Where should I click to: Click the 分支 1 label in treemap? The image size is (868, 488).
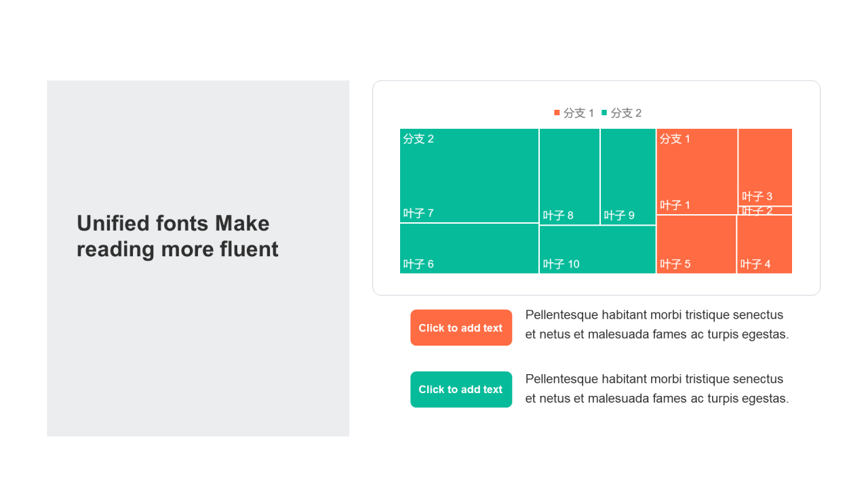click(x=675, y=139)
